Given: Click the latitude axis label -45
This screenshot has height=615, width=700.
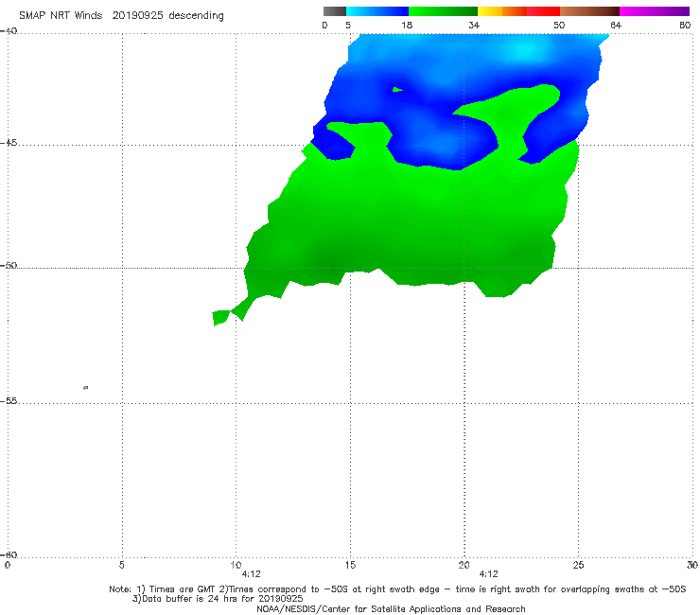Looking at the screenshot, I should pyautogui.click(x=9, y=143).
